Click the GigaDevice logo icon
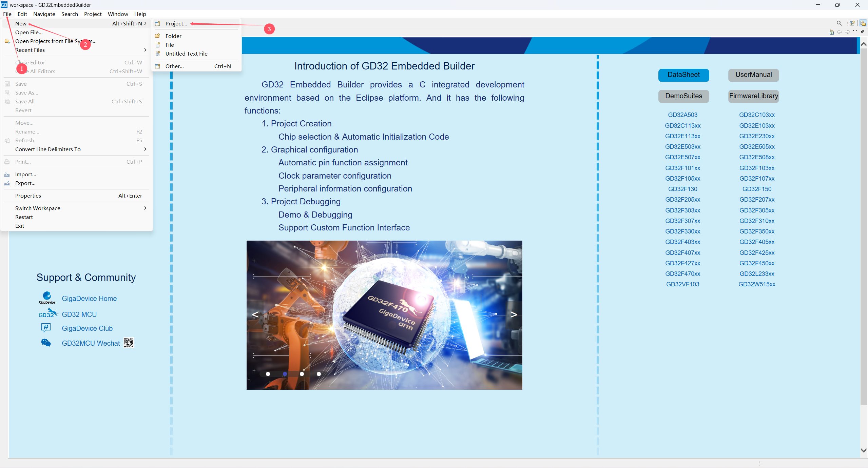The height and width of the screenshot is (468, 868). (x=47, y=298)
